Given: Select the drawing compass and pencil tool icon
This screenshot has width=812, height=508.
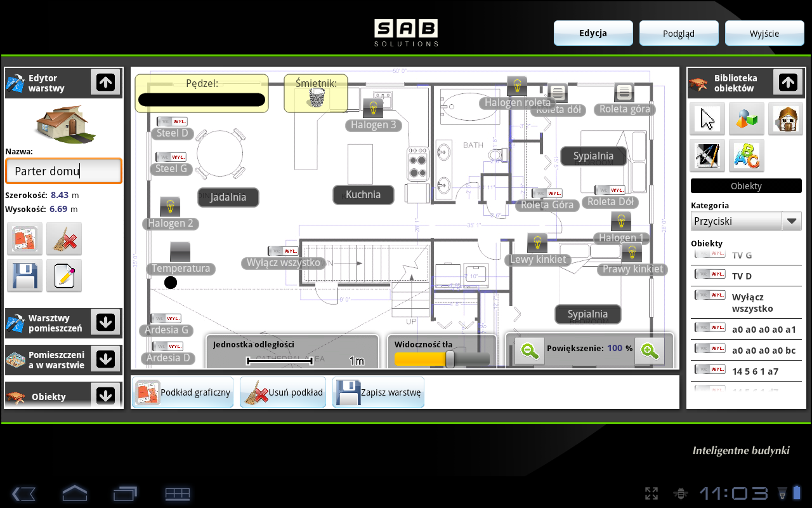Looking at the screenshot, I should click(708, 156).
